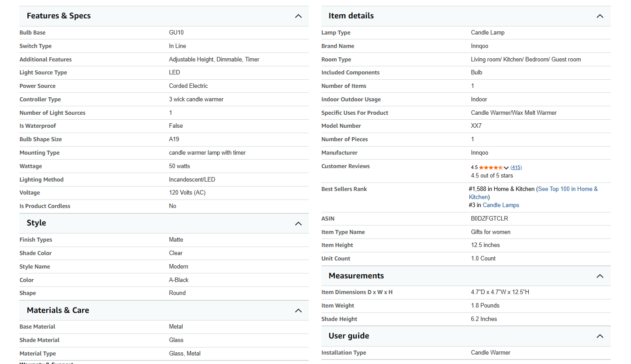
Task: Click the ASIN value B0DZFGTCLR
Action: point(489,219)
